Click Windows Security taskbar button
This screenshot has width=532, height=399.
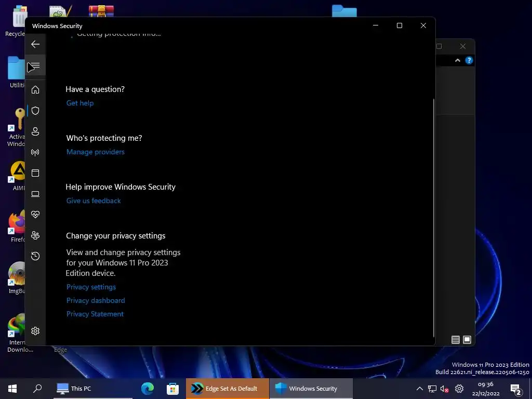click(x=311, y=389)
